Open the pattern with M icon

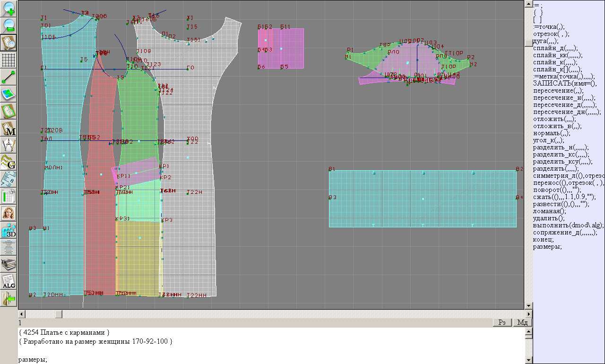pyautogui.click(x=9, y=128)
